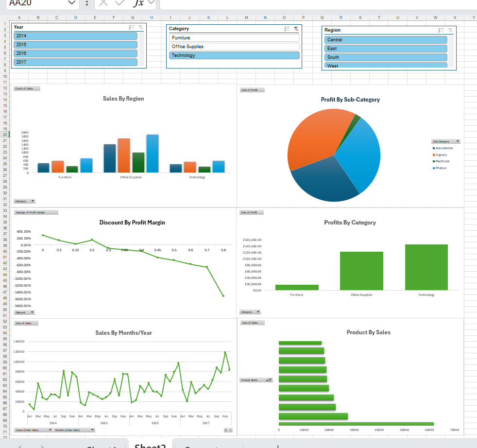477x448 pixels.
Task: Toggle the 2014 item in Year slicer
Action: tap(75, 36)
